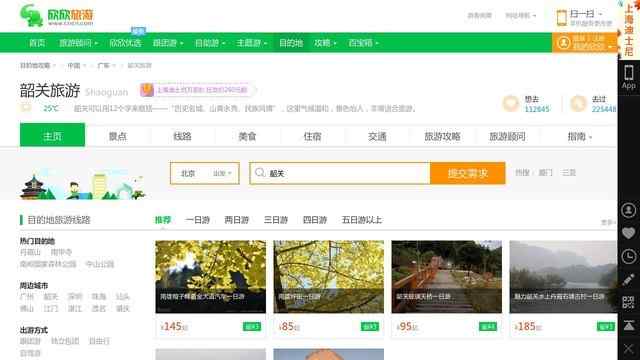Image resolution: width=640 pixels, height=360 pixels.
Task: Click the search field containing 韶关
Action: (340, 173)
